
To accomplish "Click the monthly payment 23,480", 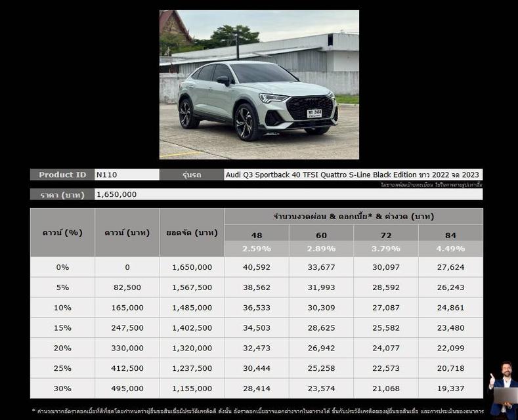I will click(450, 328).
